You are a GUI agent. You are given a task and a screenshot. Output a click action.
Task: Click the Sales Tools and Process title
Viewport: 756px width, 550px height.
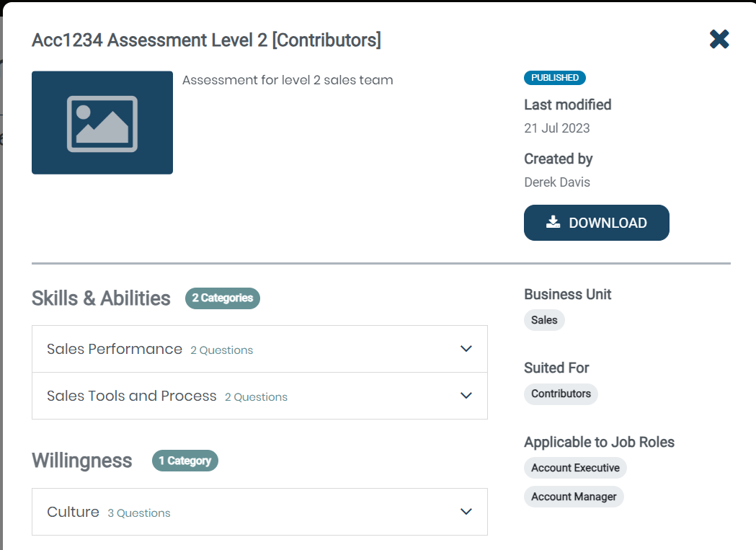(x=132, y=396)
